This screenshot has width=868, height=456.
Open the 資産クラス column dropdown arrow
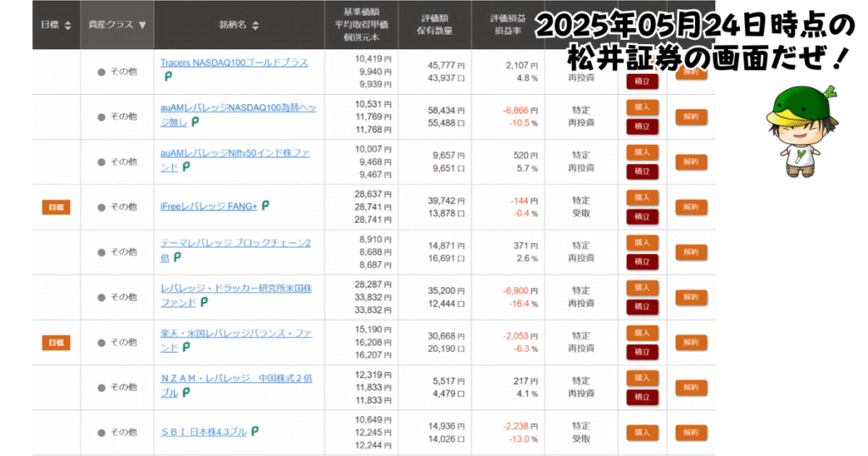[x=142, y=25]
